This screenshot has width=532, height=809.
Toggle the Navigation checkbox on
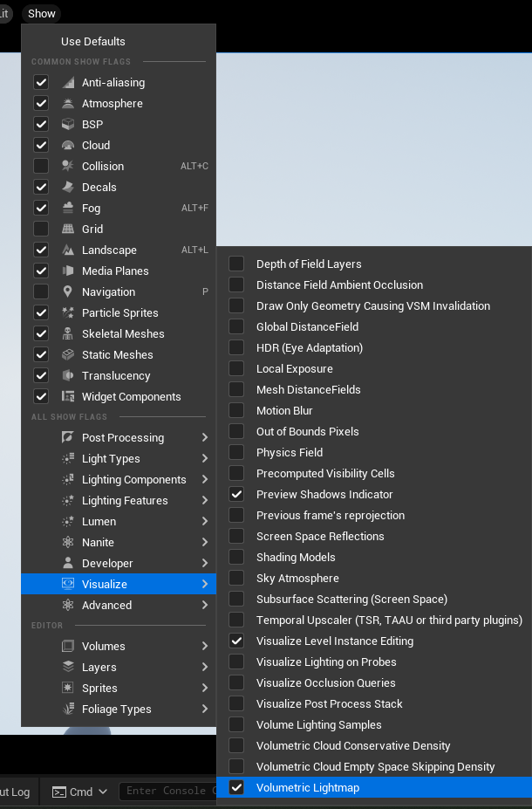[41, 292]
